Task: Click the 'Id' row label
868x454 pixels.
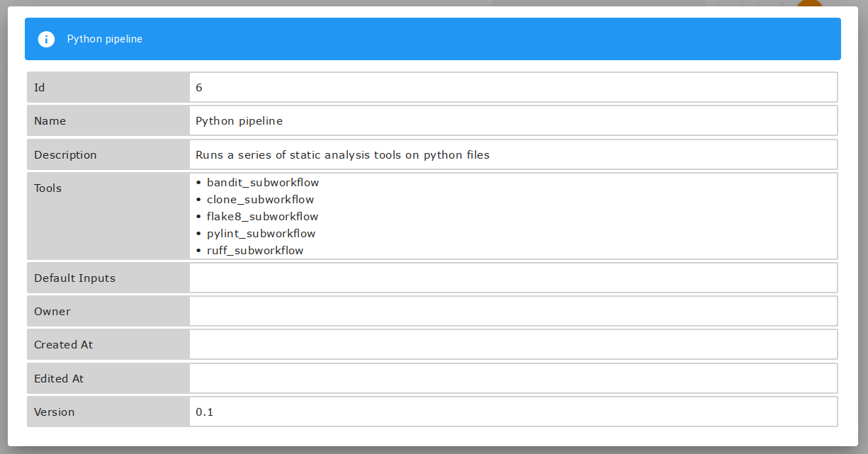Action: (40, 87)
